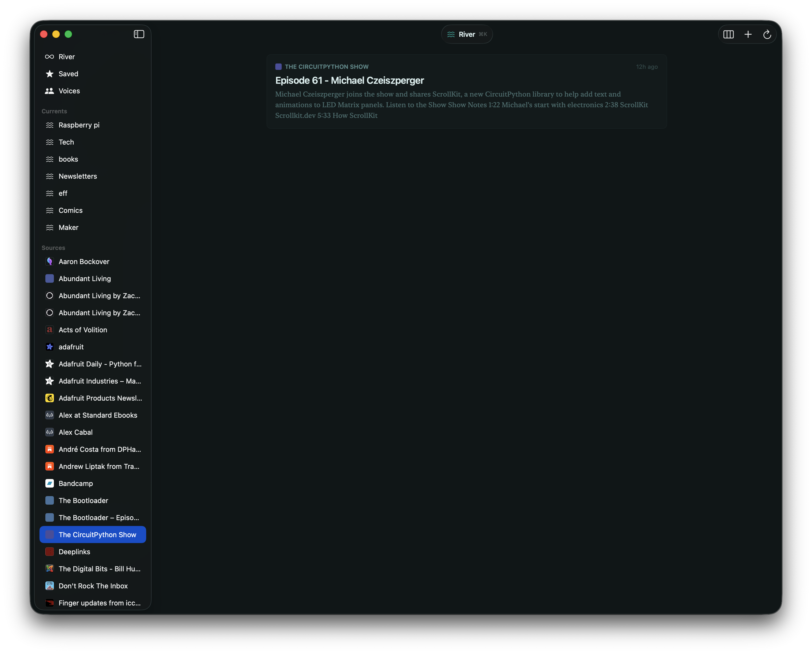Click the Don't Rock The Inbox icon
Screen dimensions: 812x654
coord(49,586)
